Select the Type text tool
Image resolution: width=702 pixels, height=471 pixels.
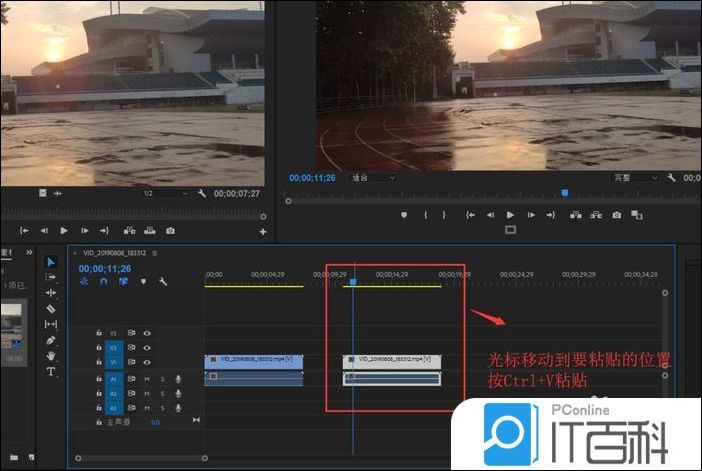tap(51, 371)
